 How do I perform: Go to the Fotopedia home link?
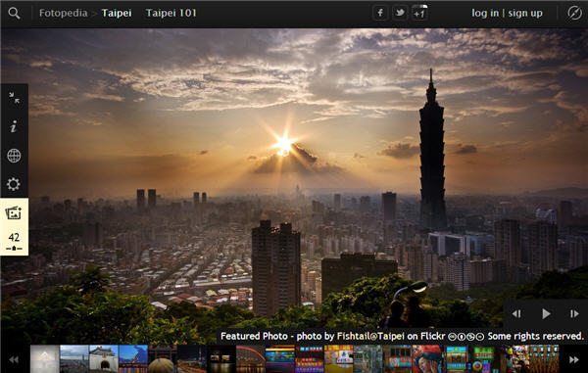tap(63, 13)
